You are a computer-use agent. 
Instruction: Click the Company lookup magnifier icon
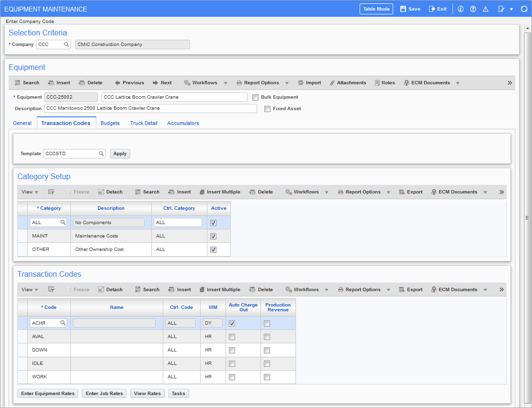67,45
